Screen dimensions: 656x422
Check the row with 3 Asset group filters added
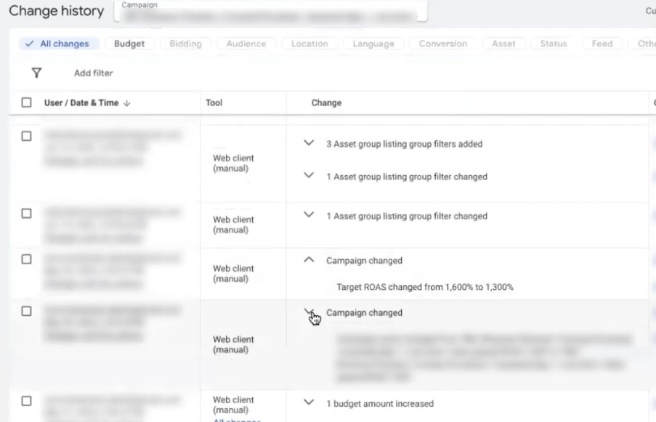point(27,136)
